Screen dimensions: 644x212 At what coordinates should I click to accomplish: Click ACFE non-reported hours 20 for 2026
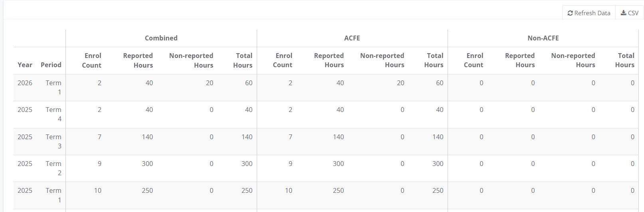coord(400,83)
